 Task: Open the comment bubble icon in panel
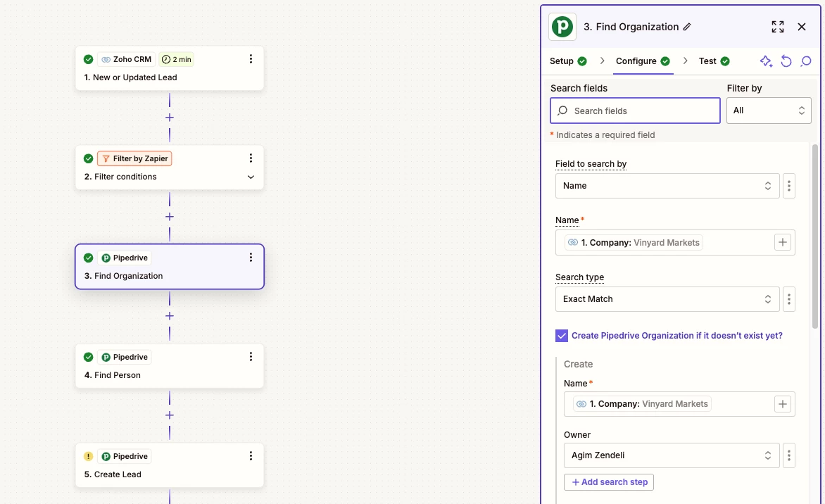click(805, 61)
